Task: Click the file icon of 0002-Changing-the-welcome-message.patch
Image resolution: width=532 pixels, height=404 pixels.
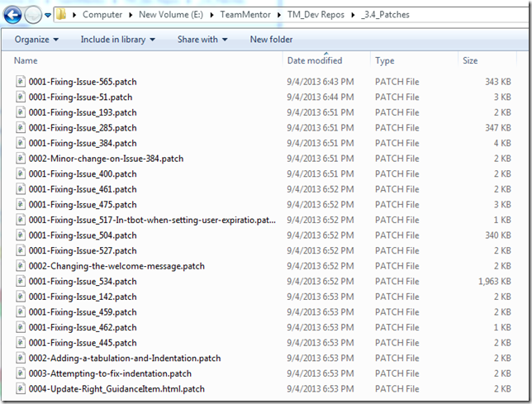Action: coord(21,266)
